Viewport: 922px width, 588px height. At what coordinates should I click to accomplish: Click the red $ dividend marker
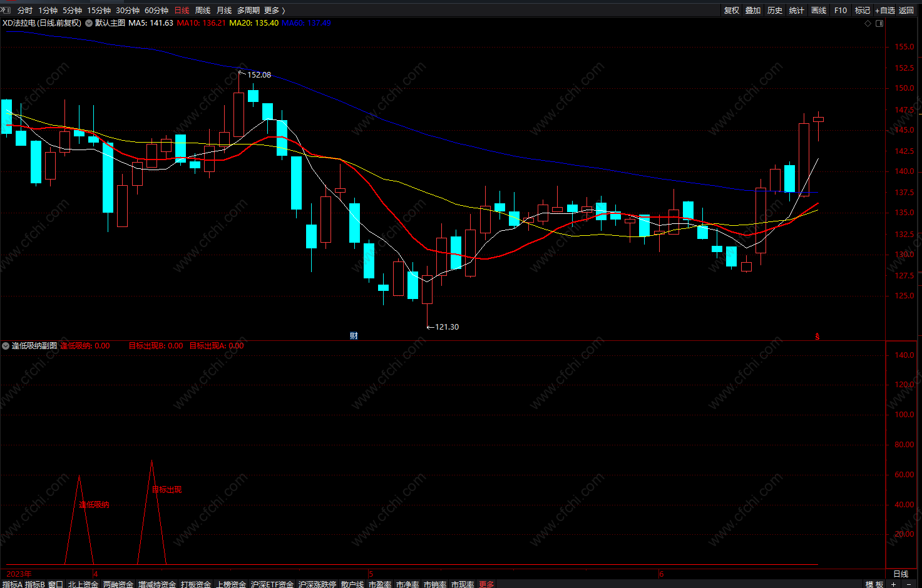tap(817, 337)
